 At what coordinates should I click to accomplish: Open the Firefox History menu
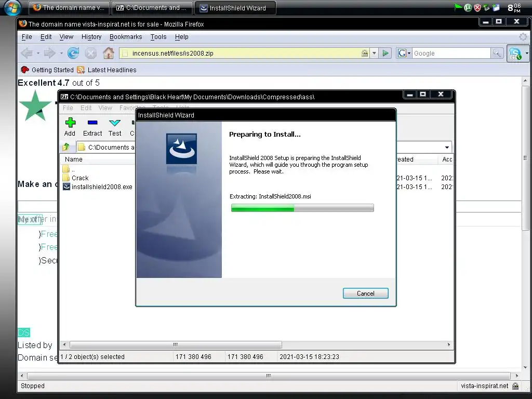91,37
